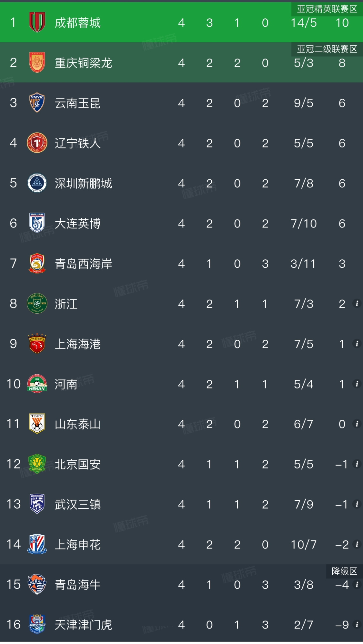Tap the AFC Champions League Two zone (亚冠二级联赛区) label
Screen dimensions: 363x644
click(x=327, y=49)
